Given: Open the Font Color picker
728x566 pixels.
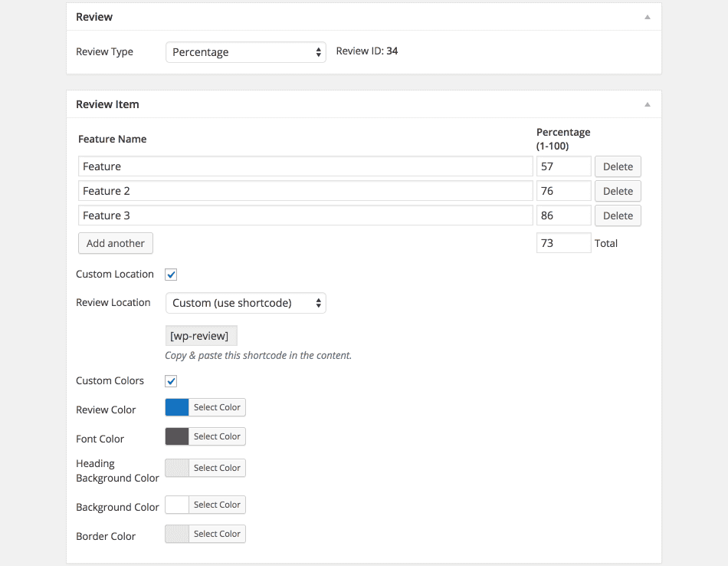Looking at the screenshot, I should [218, 436].
